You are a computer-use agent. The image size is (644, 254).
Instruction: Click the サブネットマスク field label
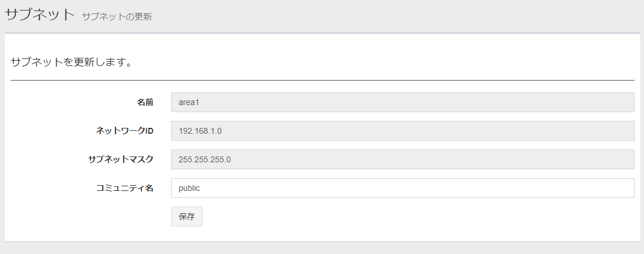click(x=121, y=159)
